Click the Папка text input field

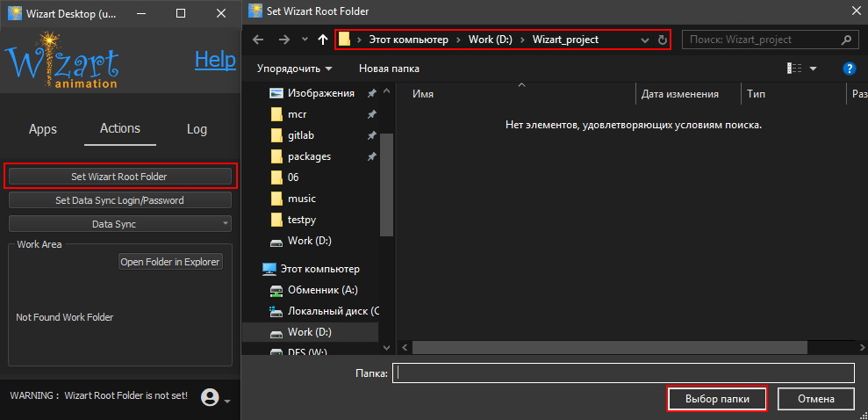pyautogui.click(x=623, y=373)
